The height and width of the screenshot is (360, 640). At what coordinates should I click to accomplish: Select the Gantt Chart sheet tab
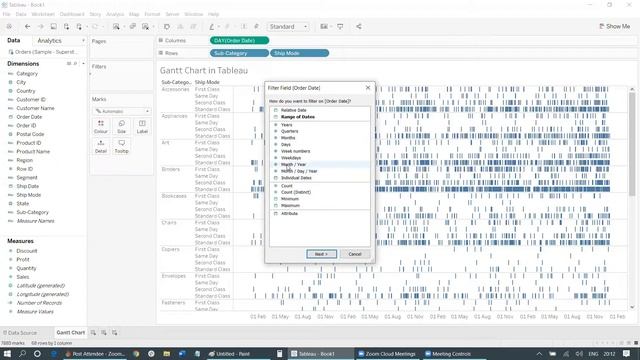[71, 333]
